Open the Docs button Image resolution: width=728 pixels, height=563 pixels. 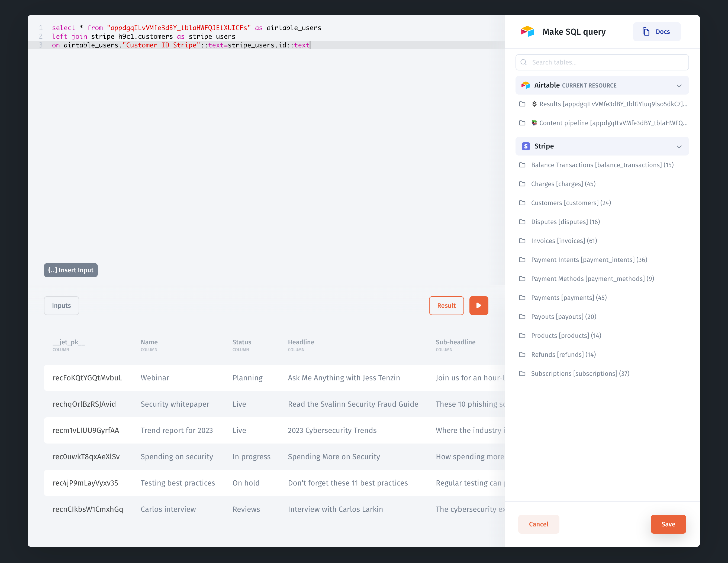[657, 32]
